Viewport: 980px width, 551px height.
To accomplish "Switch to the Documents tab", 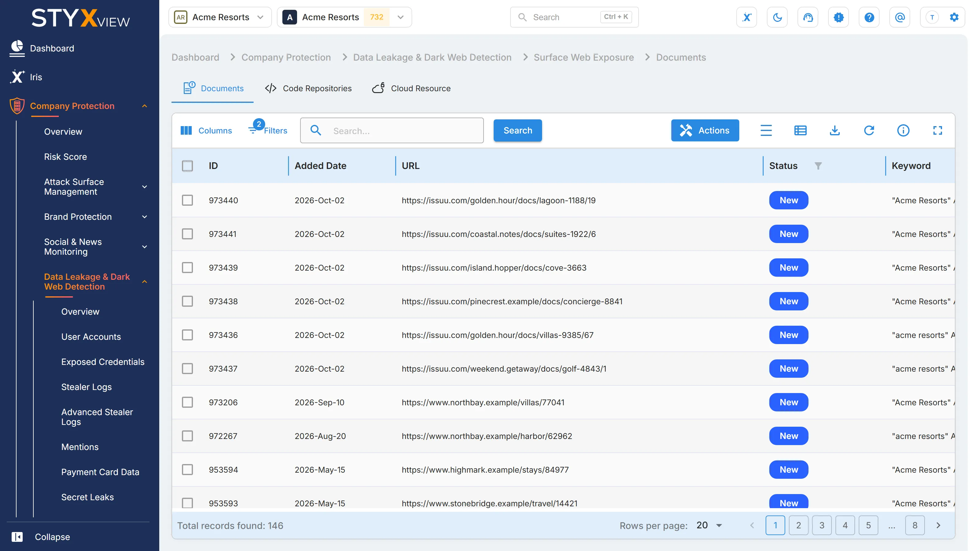I will pyautogui.click(x=213, y=88).
